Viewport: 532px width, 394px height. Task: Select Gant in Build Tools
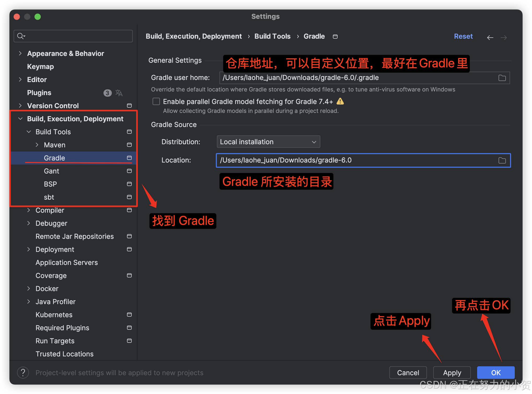point(51,171)
